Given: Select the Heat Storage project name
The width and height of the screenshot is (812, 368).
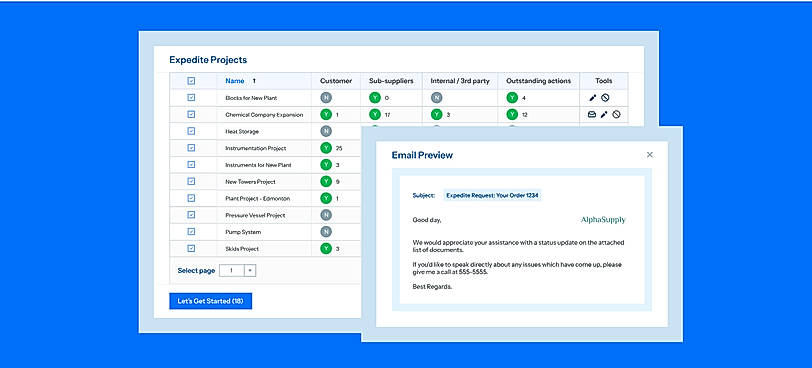Looking at the screenshot, I should click(242, 131).
